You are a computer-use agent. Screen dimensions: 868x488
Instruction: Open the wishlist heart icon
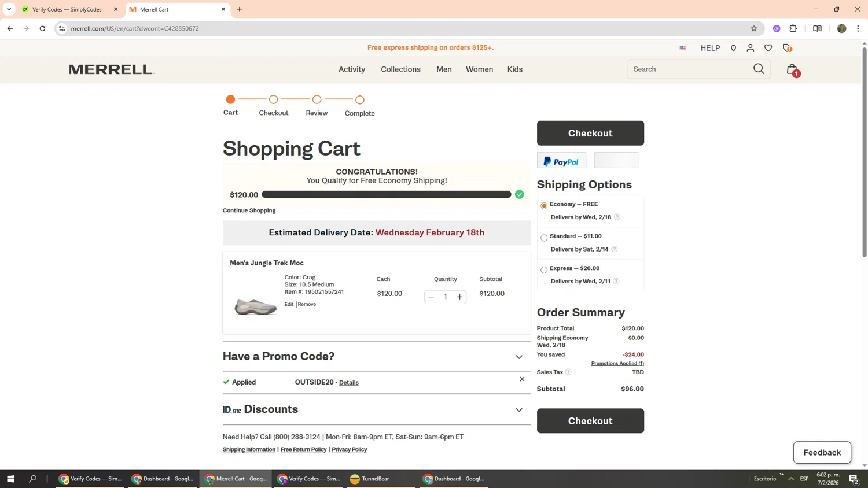pyautogui.click(x=768, y=48)
